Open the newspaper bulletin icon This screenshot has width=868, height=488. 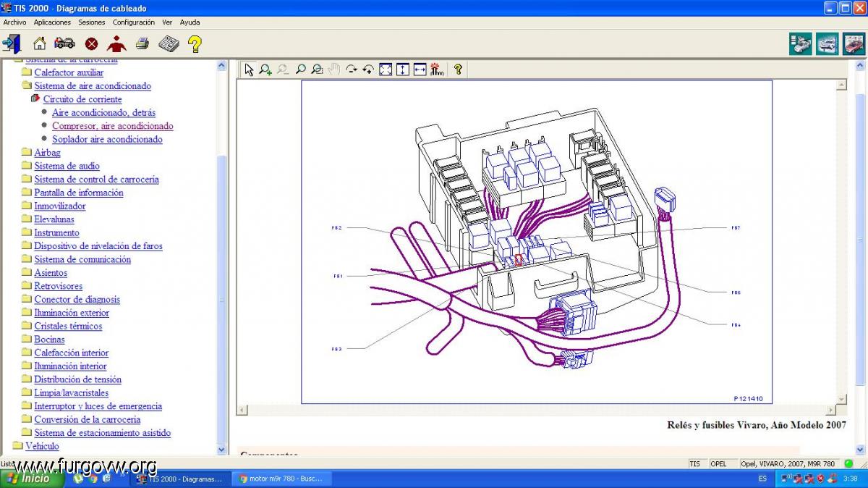(x=169, y=43)
